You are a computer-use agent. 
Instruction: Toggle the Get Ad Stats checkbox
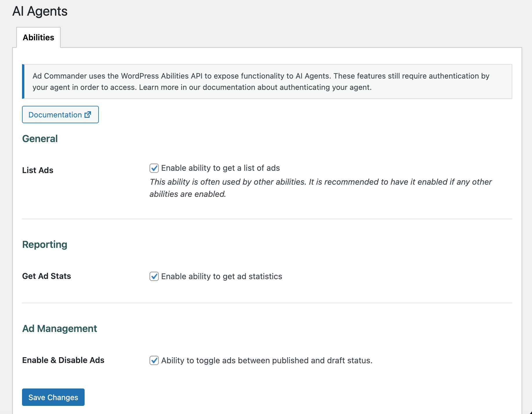[154, 276]
